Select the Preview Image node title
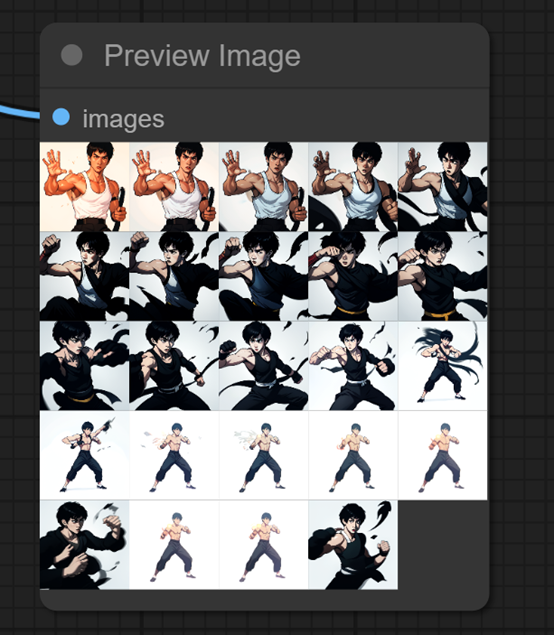 [x=202, y=55]
